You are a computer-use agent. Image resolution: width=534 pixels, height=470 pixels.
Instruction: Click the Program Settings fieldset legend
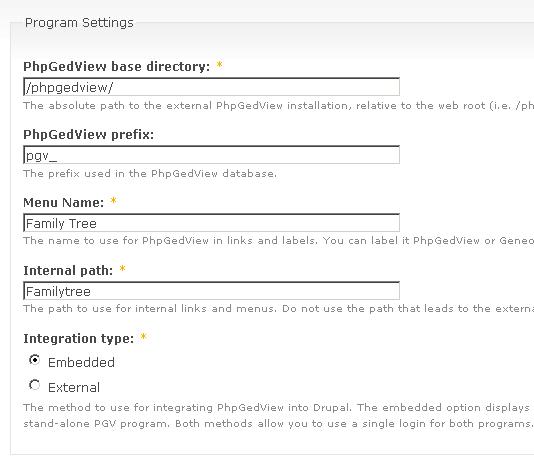click(x=79, y=23)
